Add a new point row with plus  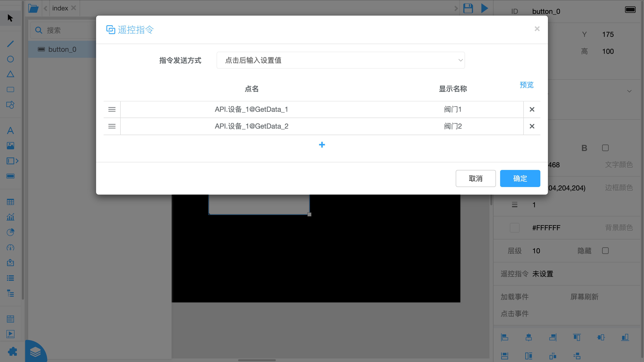(322, 145)
